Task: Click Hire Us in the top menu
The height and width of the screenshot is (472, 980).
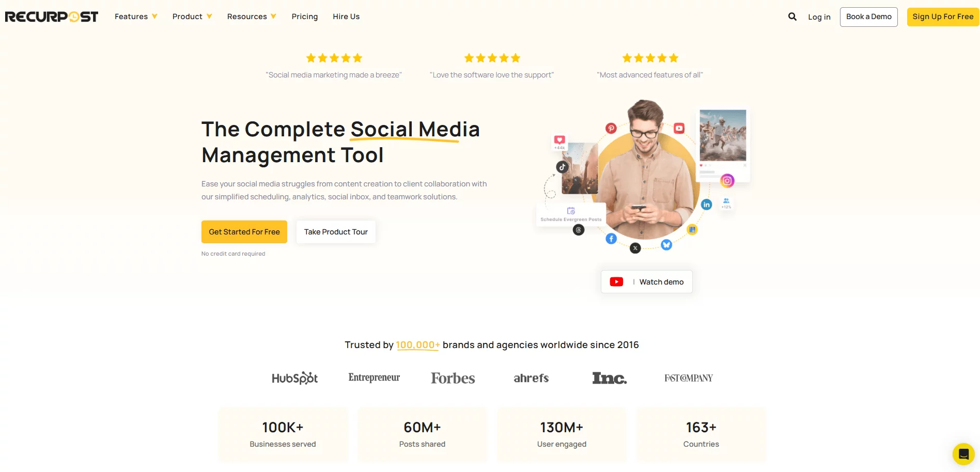Action: (346, 16)
